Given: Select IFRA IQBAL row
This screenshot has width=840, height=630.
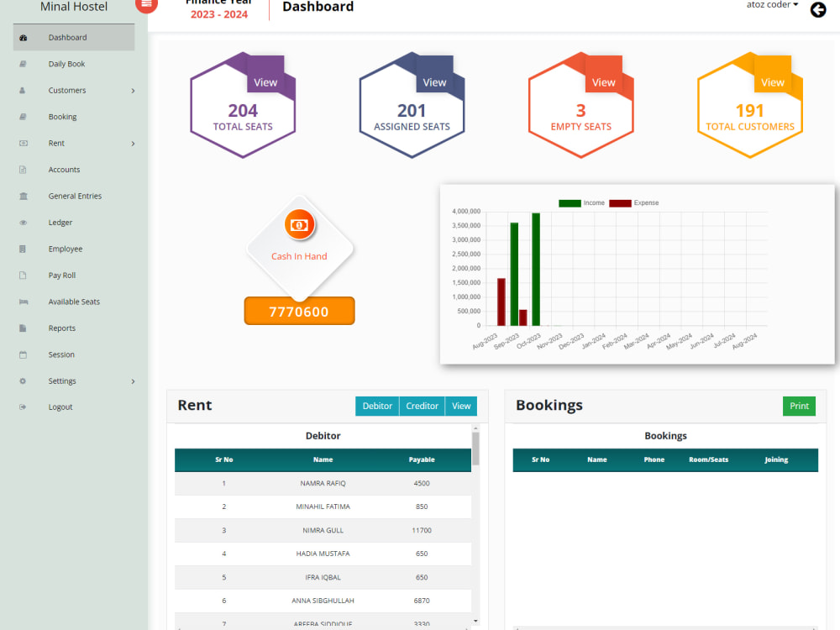Looking at the screenshot, I should click(x=323, y=578).
